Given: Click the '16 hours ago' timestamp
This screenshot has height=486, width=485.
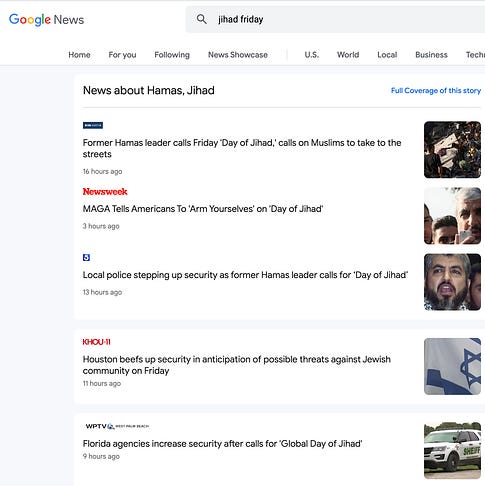Looking at the screenshot, I should [102, 171].
